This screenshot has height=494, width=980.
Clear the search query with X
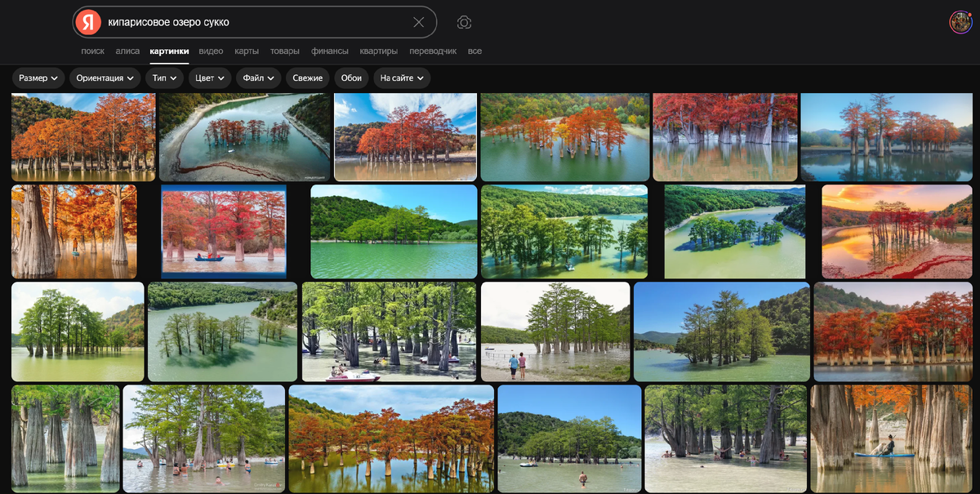coord(419,22)
